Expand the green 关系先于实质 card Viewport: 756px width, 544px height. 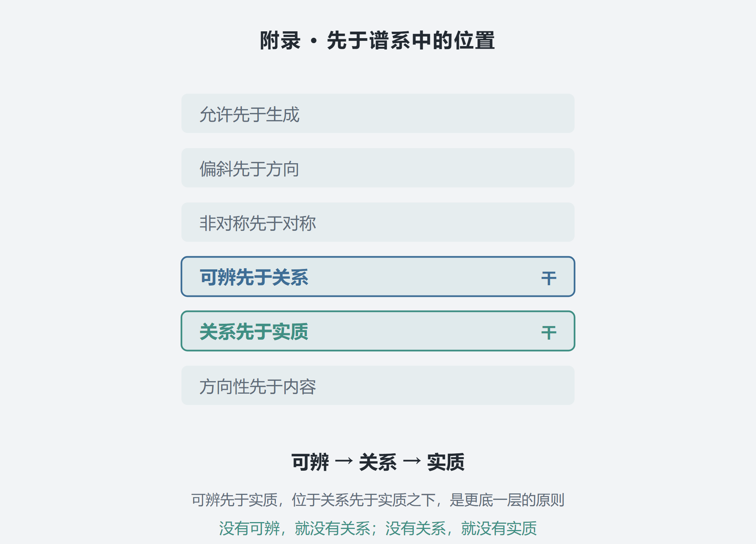[378, 331]
